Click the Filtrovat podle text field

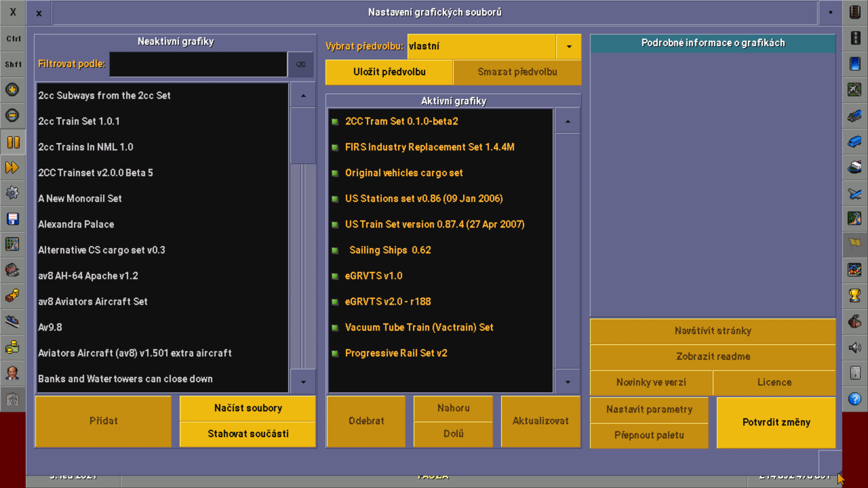click(x=198, y=64)
